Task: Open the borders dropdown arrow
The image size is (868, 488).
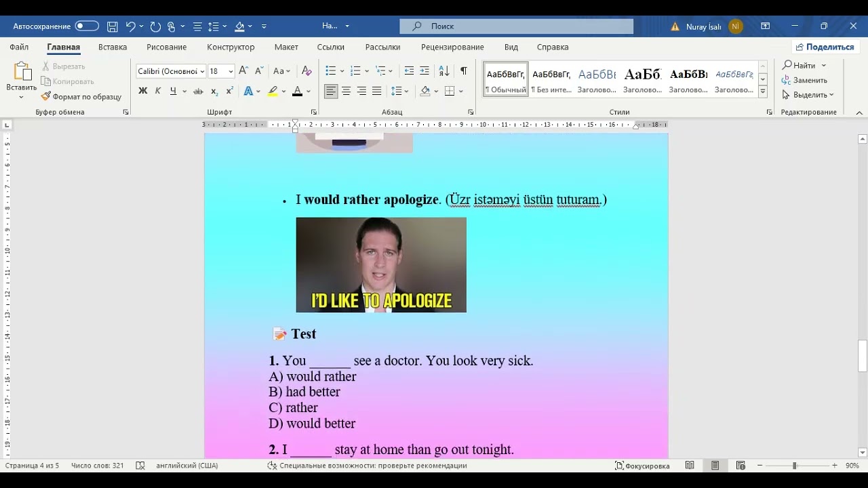Action: tap(461, 91)
